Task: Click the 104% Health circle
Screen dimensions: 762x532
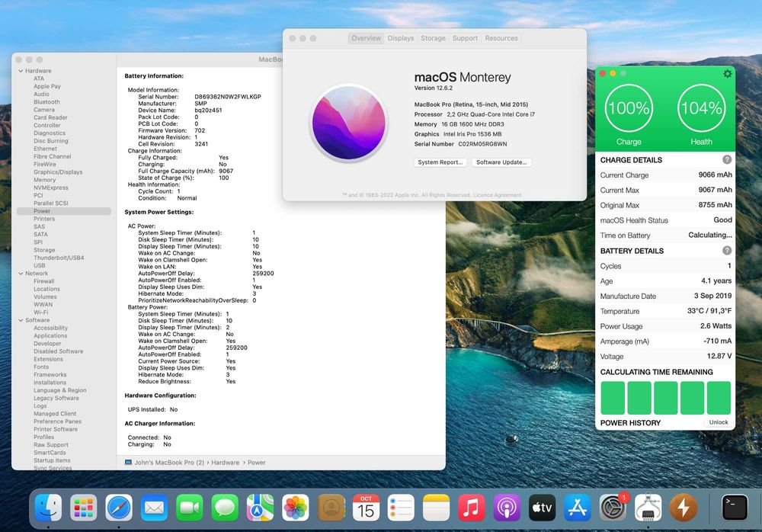Action: tap(701, 108)
